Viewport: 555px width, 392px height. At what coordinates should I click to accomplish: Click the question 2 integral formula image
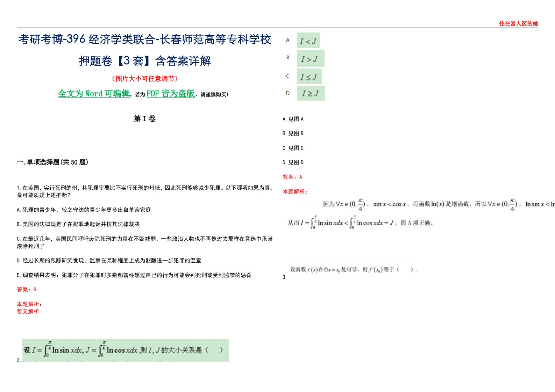pos(126,350)
